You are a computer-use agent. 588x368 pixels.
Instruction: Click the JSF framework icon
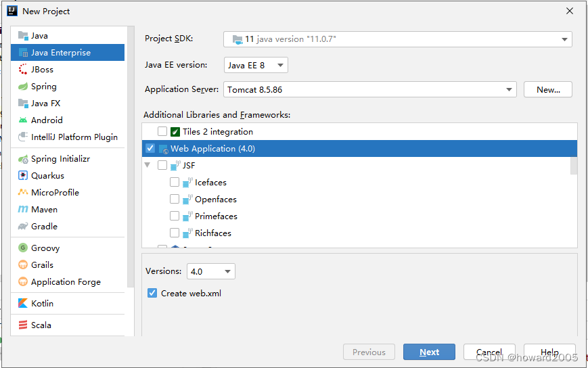coord(175,165)
